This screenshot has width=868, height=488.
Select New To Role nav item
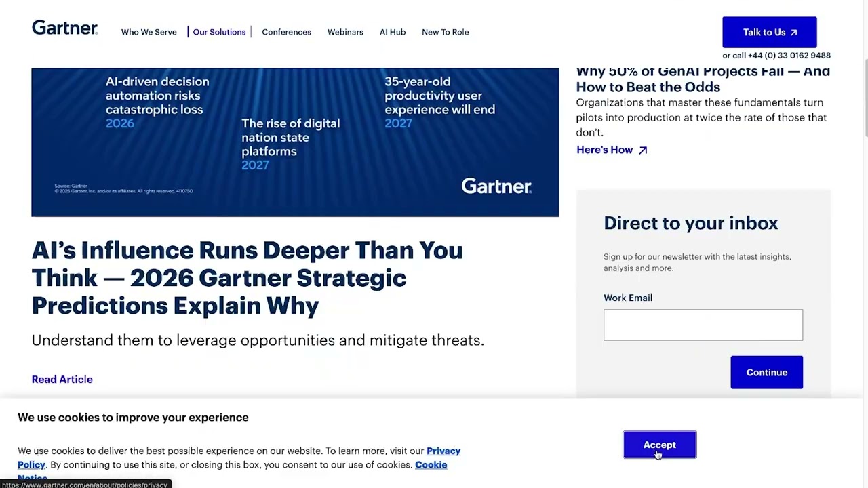[x=445, y=32]
